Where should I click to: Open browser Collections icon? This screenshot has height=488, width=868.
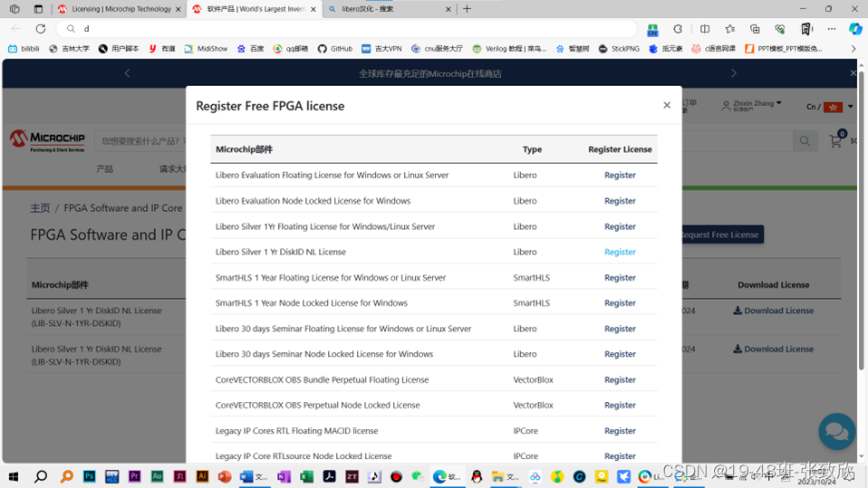point(755,29)
